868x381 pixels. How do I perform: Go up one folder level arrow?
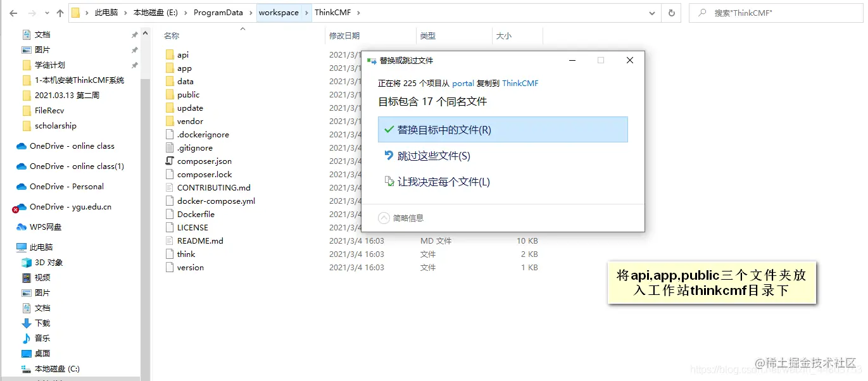(60, 13)
